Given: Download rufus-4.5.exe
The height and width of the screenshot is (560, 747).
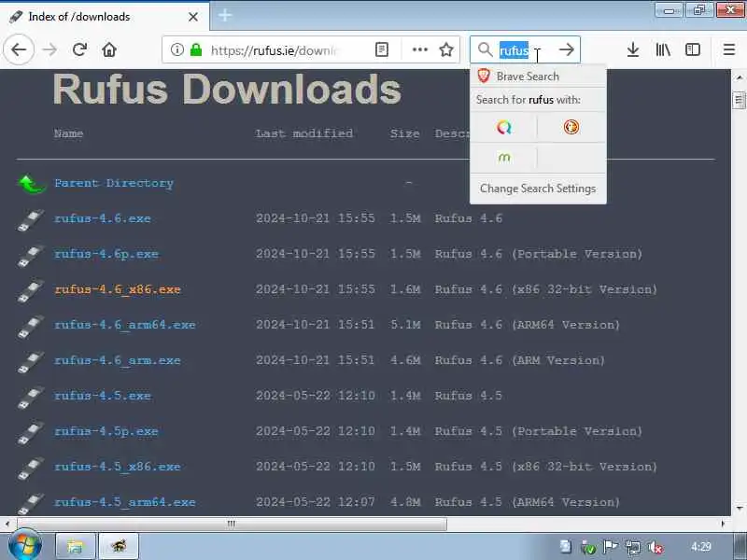Looking at the screenshot, I should click(x=103, y=396).
